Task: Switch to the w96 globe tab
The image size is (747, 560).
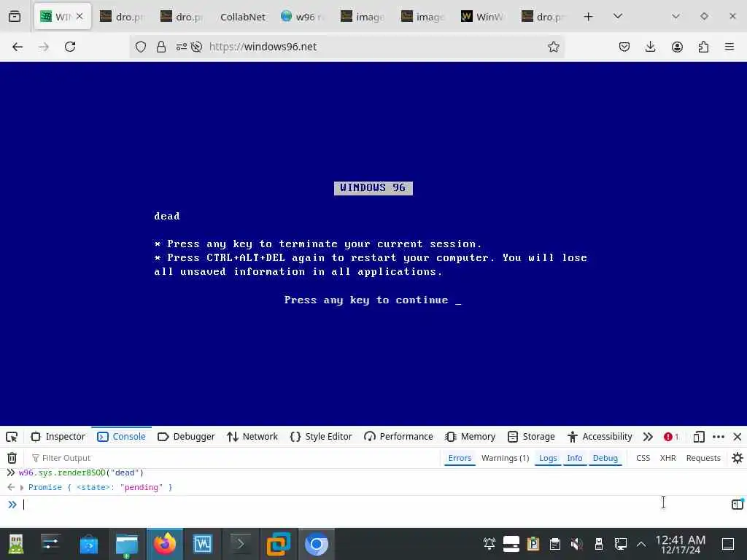Action: pos(303,17)
